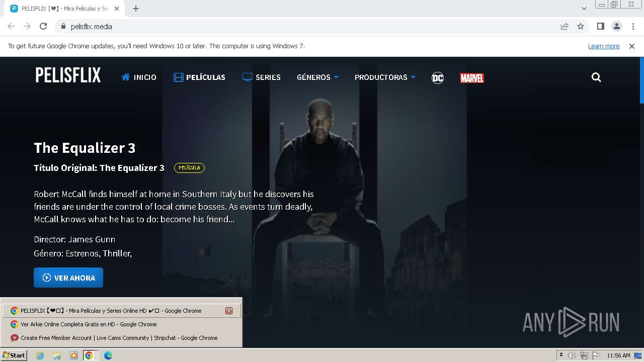Click the PELÍCULA badge
Image resolution: width=644 pixels, height=362 pixels.
tap(189, 168)
